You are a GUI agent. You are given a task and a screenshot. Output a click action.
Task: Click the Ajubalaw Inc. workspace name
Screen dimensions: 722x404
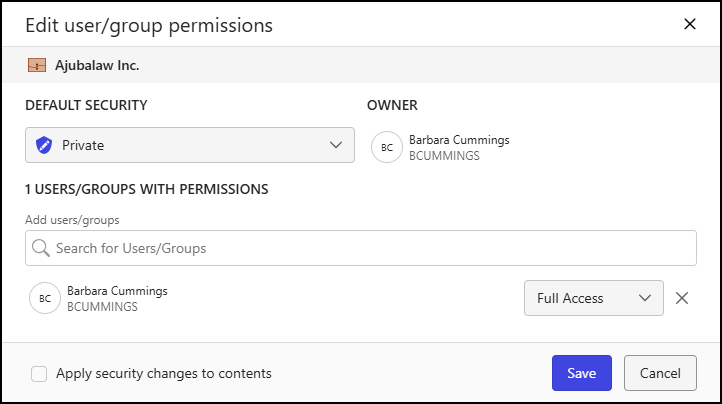point(97,66)
